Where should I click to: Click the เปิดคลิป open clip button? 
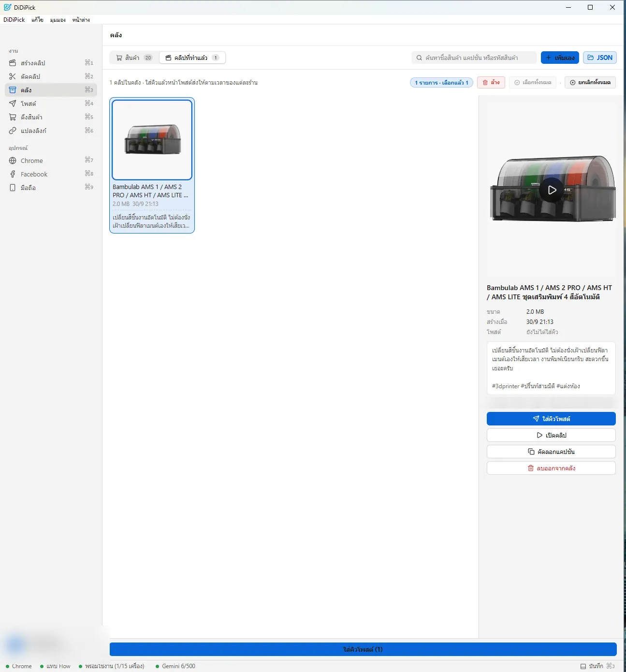coord(551,435)
